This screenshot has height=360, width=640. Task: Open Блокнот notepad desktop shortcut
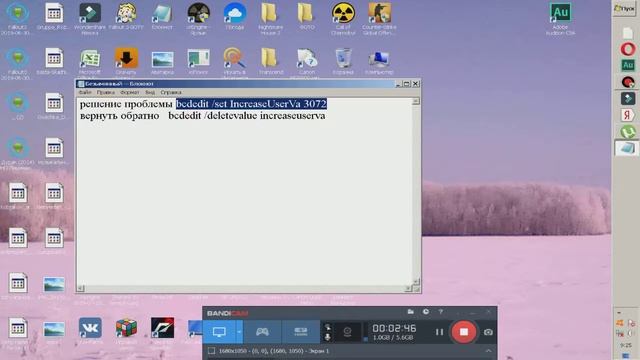point(162,17)
